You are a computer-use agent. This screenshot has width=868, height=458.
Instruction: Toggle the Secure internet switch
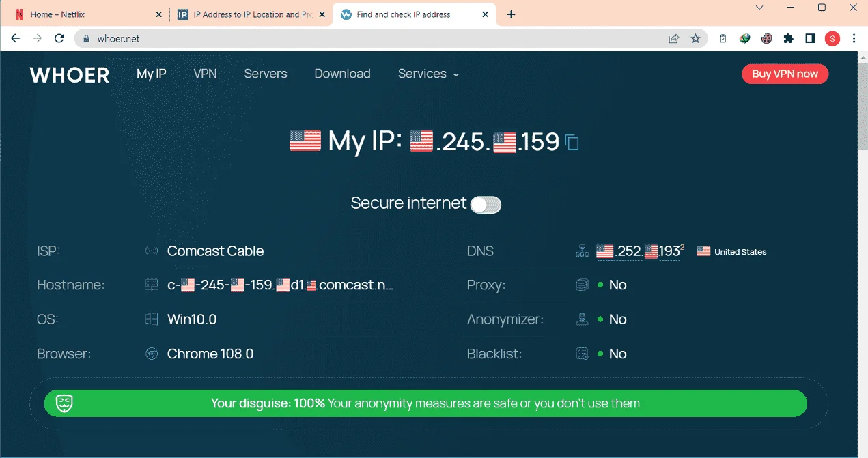(486, 204)
